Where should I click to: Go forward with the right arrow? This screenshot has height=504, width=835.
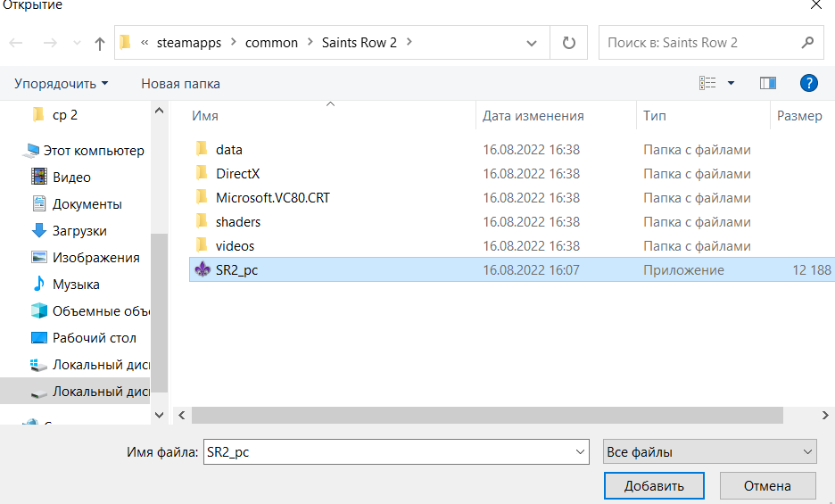[x=50, y=43]
